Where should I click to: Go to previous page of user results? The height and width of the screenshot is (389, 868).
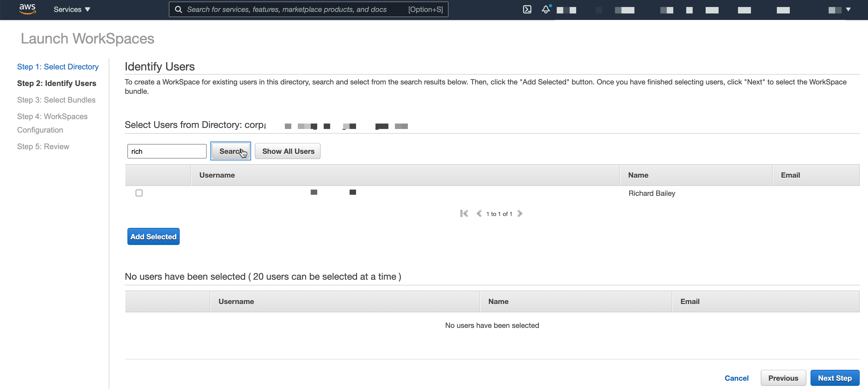pos(479,213)
